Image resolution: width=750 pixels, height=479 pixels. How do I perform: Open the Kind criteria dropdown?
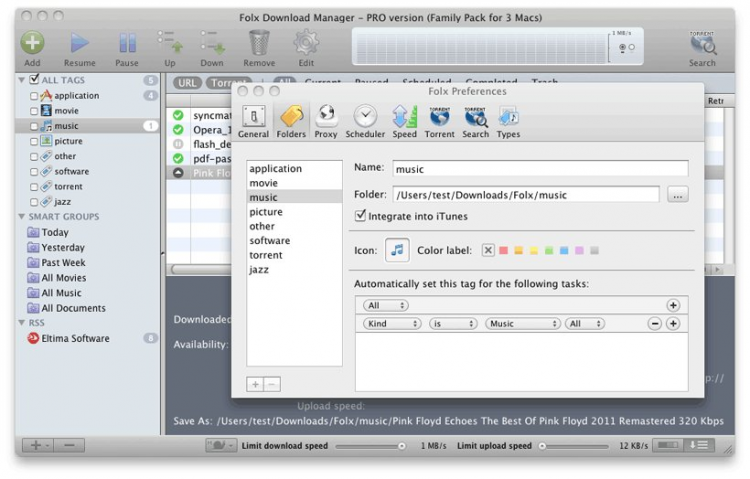pyautogui.click(x=391, y=324)
